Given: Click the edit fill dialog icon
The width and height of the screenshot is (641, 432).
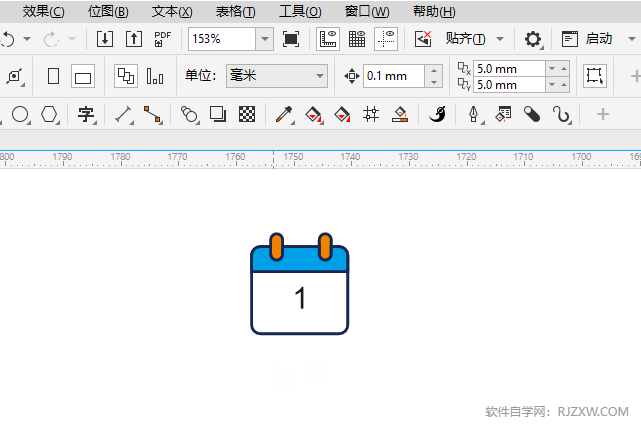Looking at the screenshot, I should [x=503, y=114].
